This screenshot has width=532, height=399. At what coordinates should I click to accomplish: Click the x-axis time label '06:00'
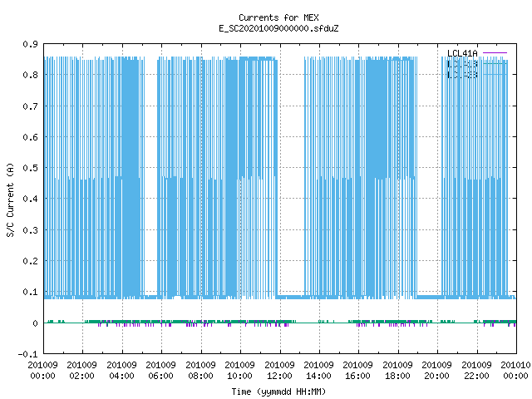coord(160,376)
